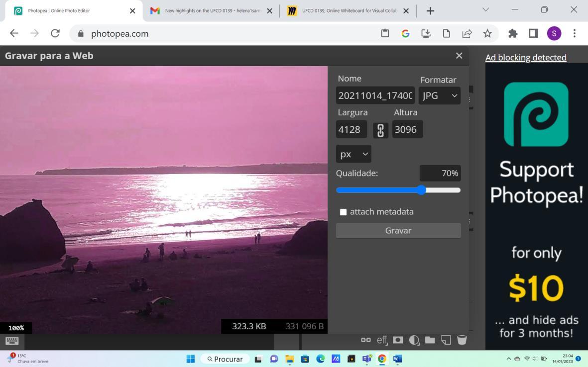Click the link layers chain icon
The image size is (588, 367).
(x=365, y=340)
